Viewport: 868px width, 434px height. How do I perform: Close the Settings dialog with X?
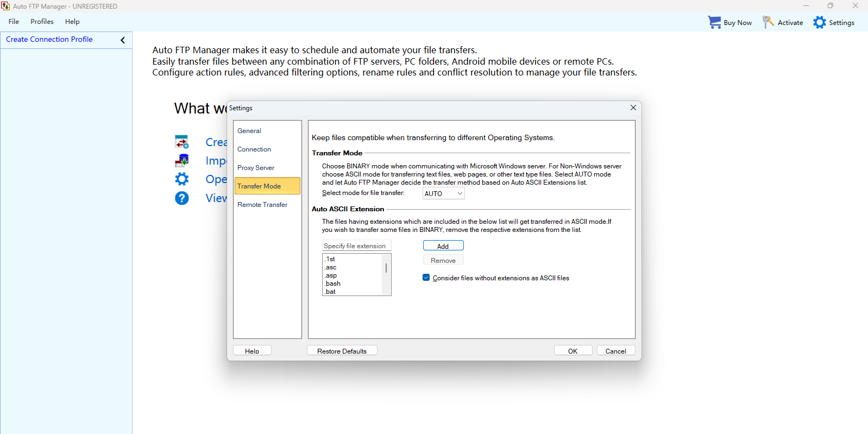[633, 108]
